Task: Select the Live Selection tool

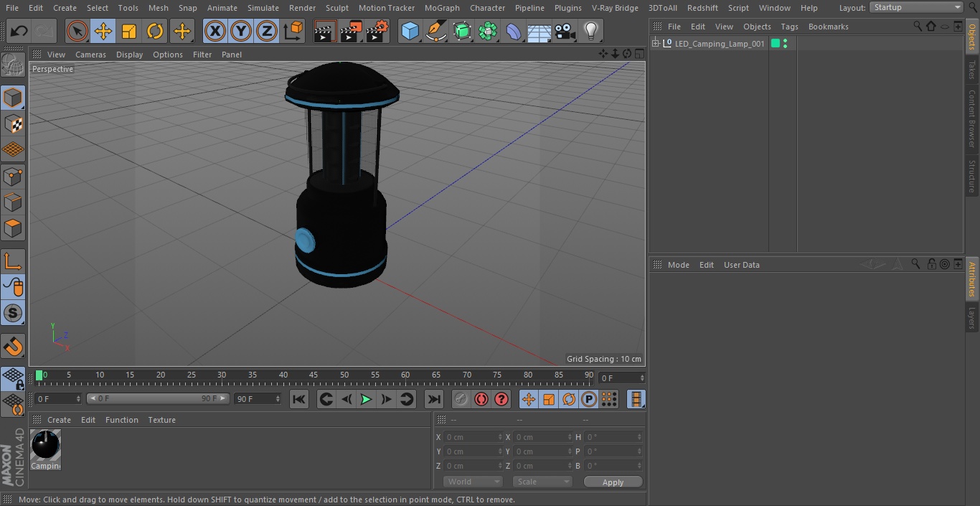Action: click(77, 31)
